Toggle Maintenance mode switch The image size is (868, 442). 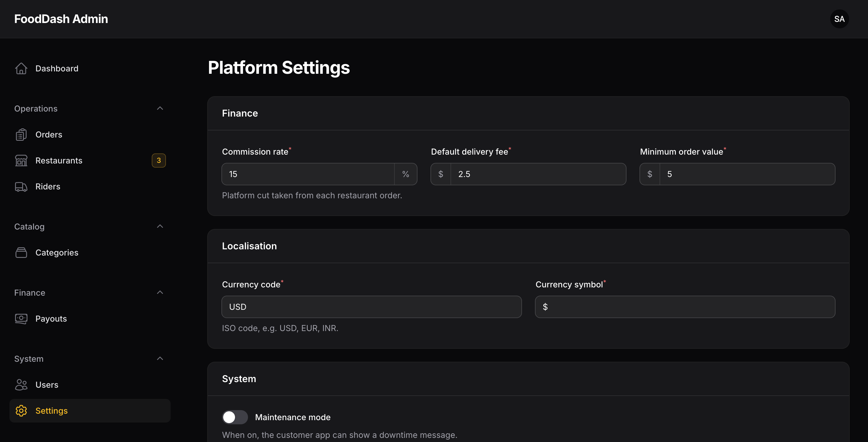coord(235,417)
